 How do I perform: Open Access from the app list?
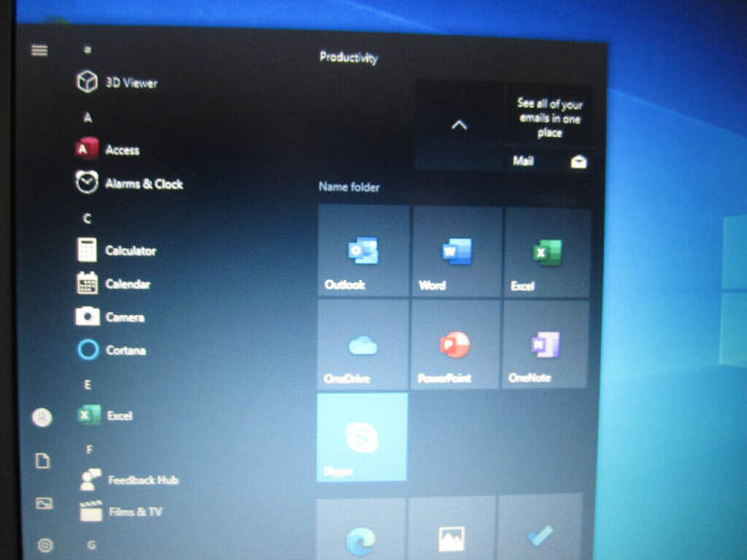click(122, 150)
